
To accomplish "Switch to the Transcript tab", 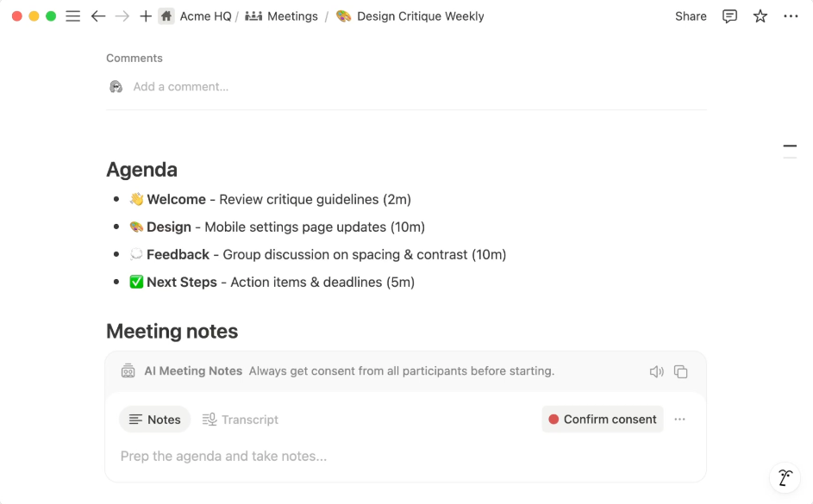I will (241, 419).
